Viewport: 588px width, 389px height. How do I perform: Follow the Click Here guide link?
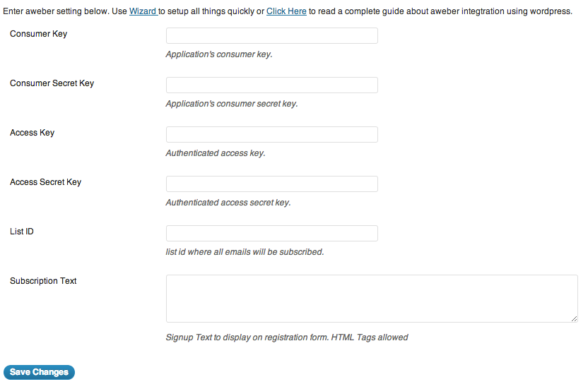tap(286, 11)
